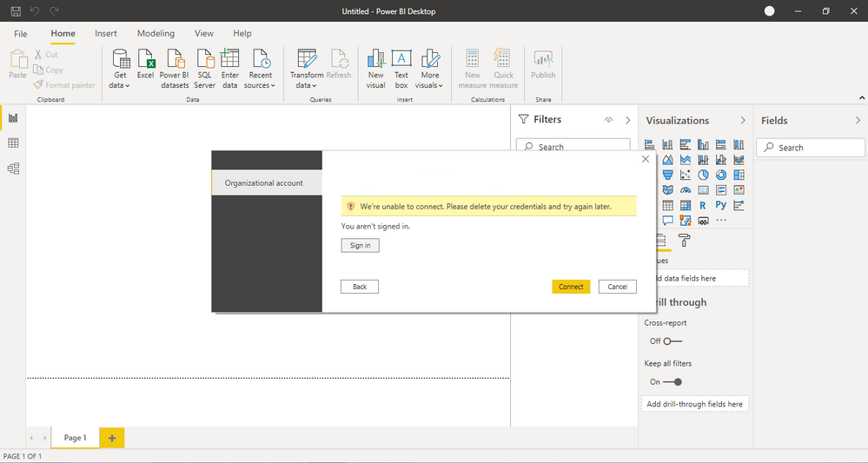Viewport: 868px width, 463px height.
Task: Click the Sign in button
Action: tap(361, 246)
